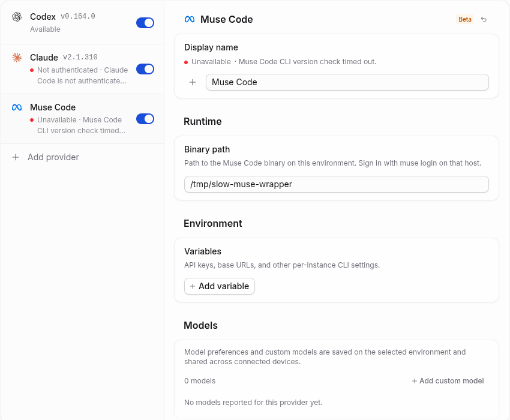The image size is (510, 420).
Task: Click the Meta logo beside Muse Code heading
Action: click(x=190, y=20)
